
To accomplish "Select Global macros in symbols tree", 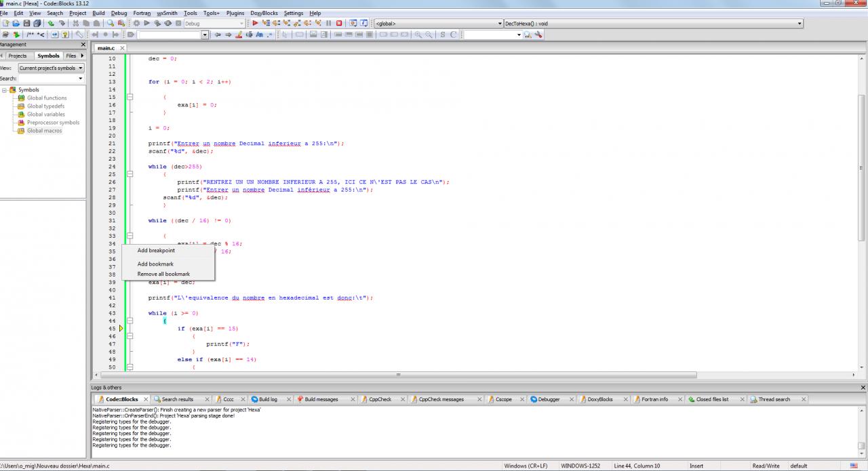I will tap(44, 131).
